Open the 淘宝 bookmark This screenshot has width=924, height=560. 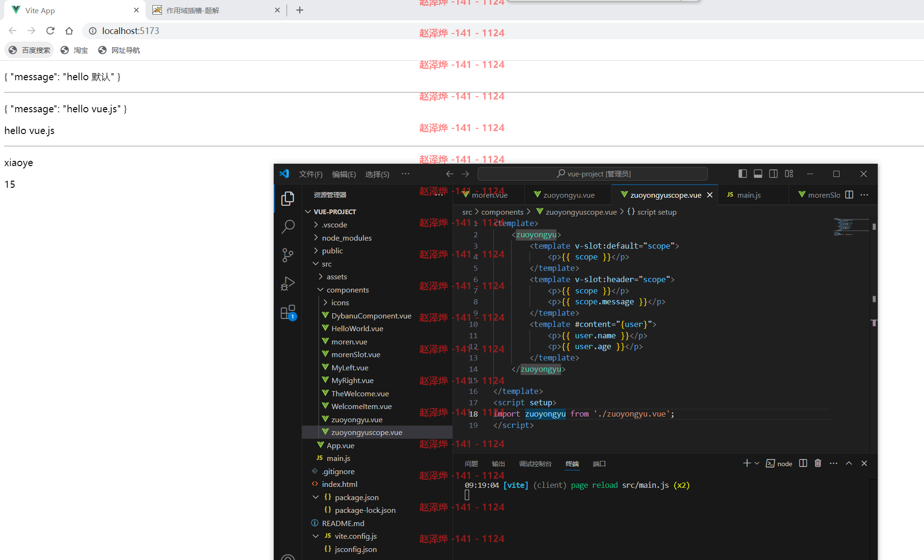click(x=75, y=50)
